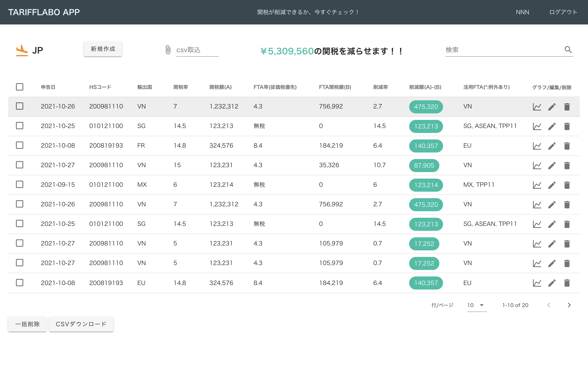
Task: Show graph for the MX, TPP11 row
Action: coord(537,185)
